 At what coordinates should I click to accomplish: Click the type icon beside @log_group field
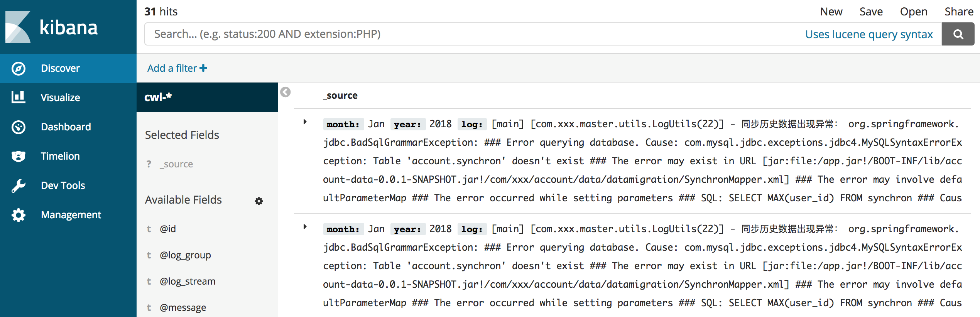click(x=149, y=255)
